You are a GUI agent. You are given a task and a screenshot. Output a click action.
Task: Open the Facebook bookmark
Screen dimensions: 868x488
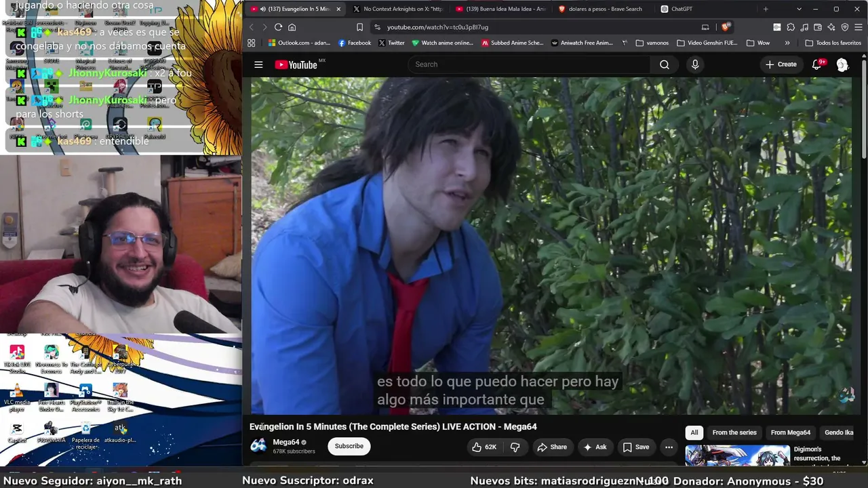coord(355,43)
